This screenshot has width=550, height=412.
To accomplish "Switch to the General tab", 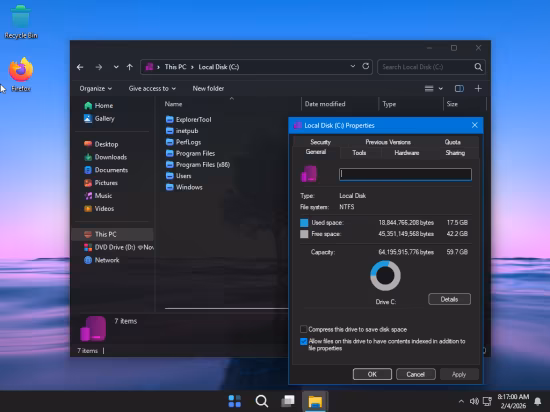I will pyautogui.click(x=316, y=152).
